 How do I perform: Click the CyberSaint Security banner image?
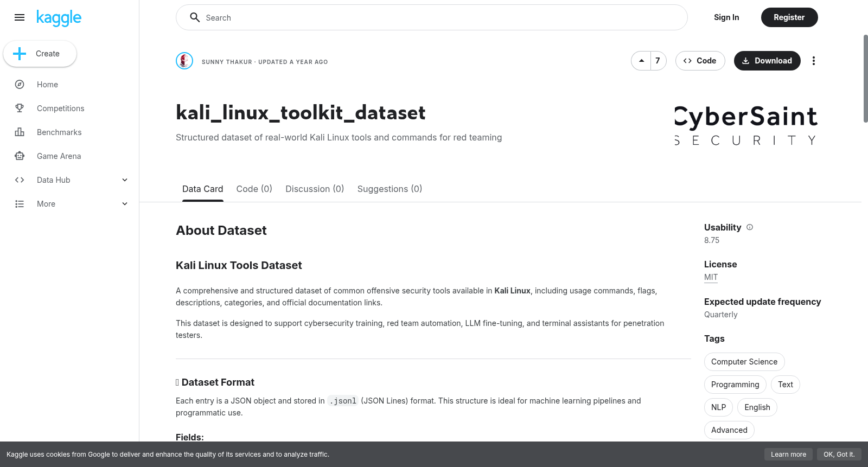(746, 126)
